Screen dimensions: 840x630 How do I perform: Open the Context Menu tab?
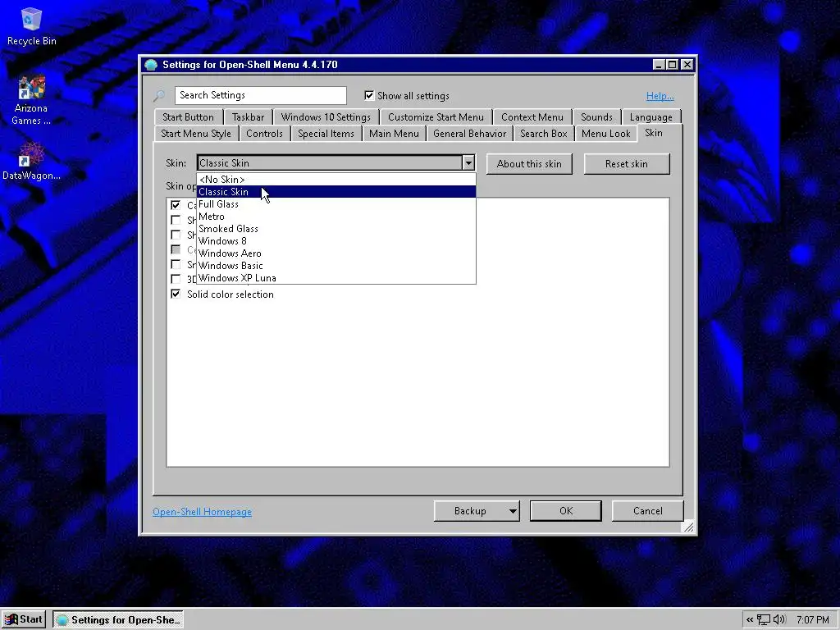point(532,116)
